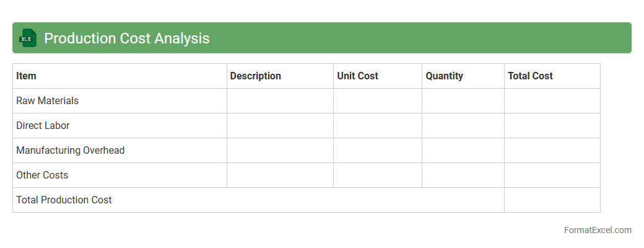Select the Unit Cost column header
Screen dimensions: 644x248
357,76
